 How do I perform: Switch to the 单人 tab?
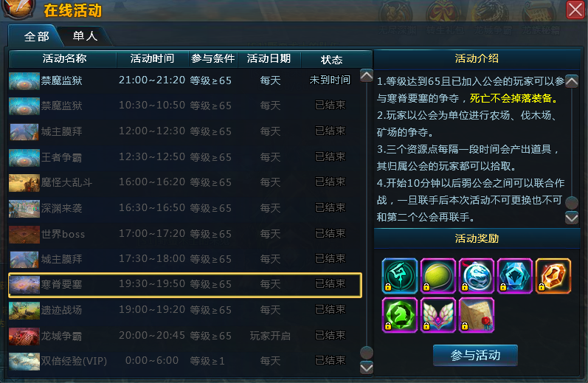85,36
